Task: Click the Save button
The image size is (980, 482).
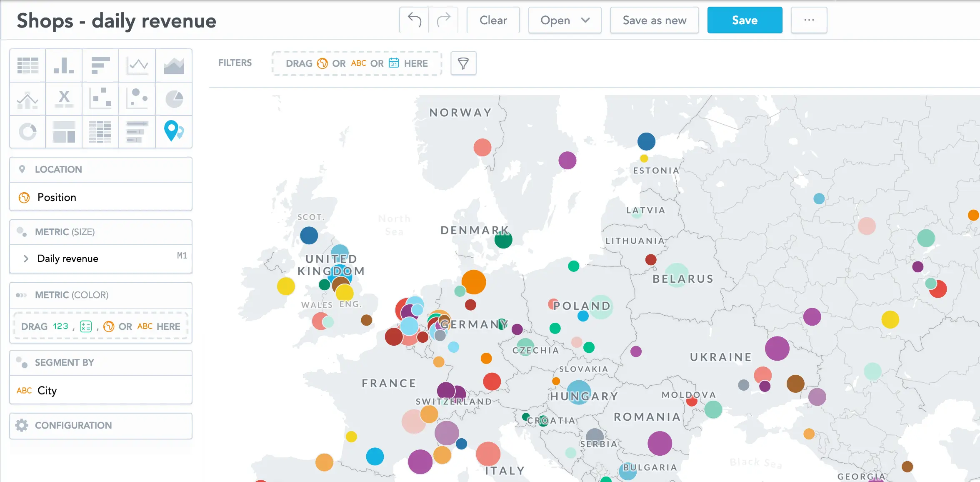Action: click(x=745, y=20)
